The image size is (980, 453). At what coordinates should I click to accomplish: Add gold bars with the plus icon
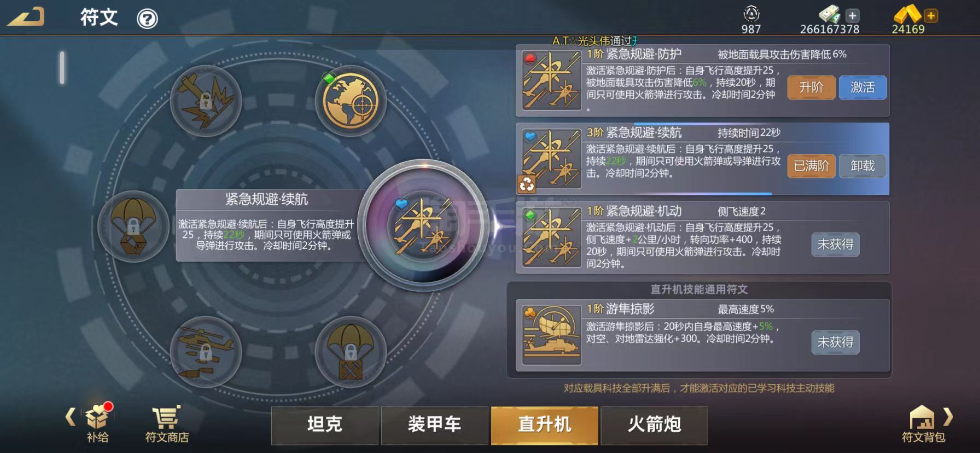(x=931, y=16)
